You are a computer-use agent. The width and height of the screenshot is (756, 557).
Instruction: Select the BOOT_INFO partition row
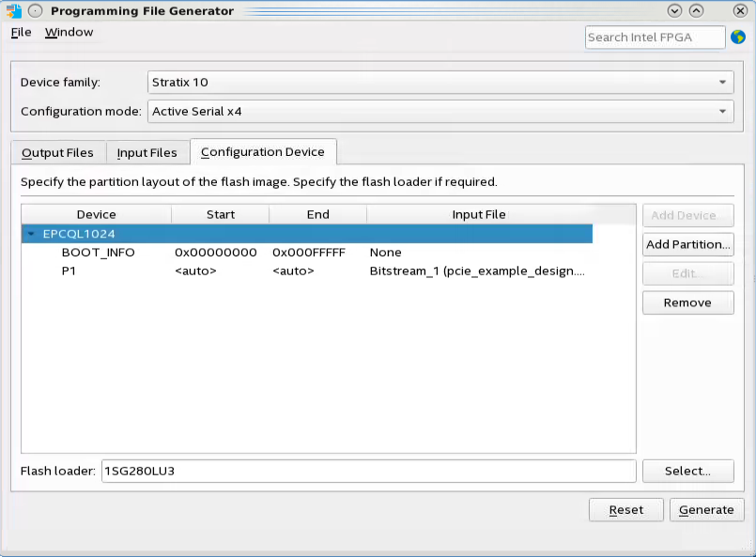click(99, 253)
